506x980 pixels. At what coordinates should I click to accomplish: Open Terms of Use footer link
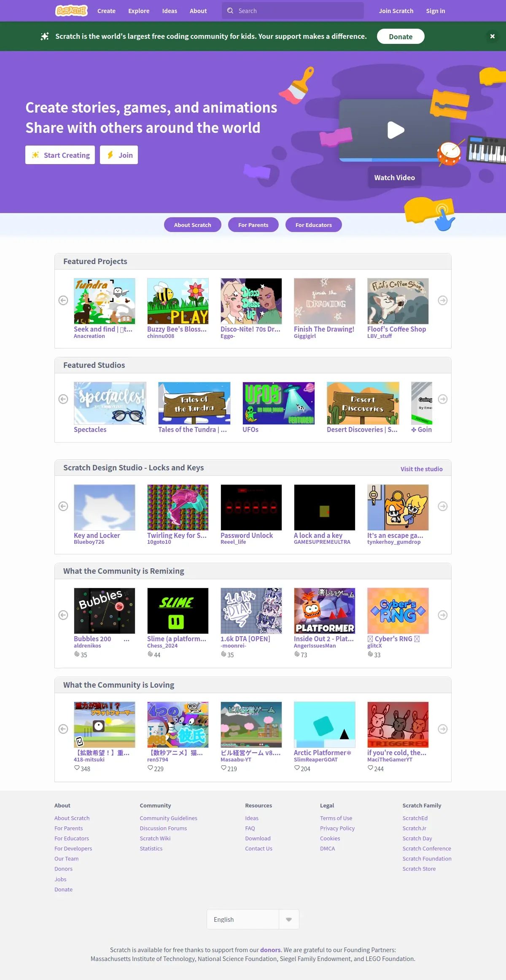click(x=336, y=818)
